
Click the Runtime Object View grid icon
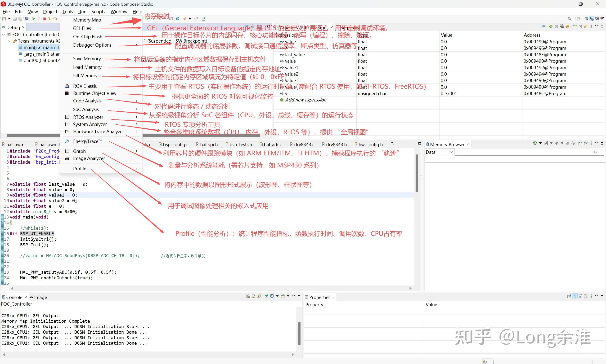tap(67, 93)
